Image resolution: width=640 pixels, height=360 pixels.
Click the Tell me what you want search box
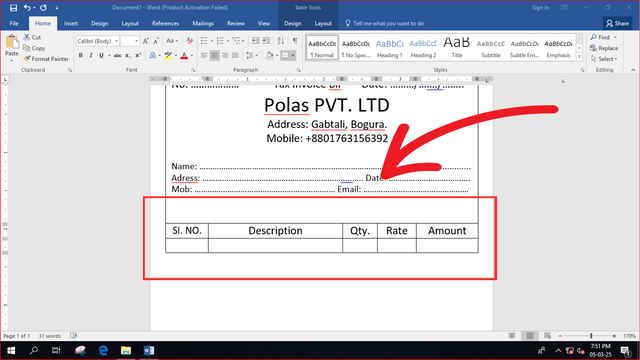384,23
